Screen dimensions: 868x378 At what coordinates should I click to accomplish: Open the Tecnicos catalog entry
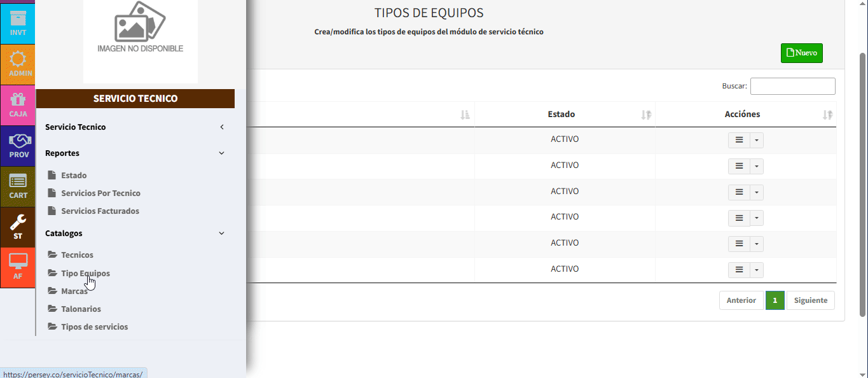(x=77, y=255)
